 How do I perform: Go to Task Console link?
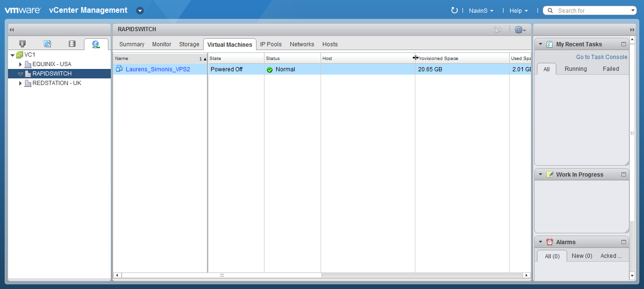pos(602,57)
